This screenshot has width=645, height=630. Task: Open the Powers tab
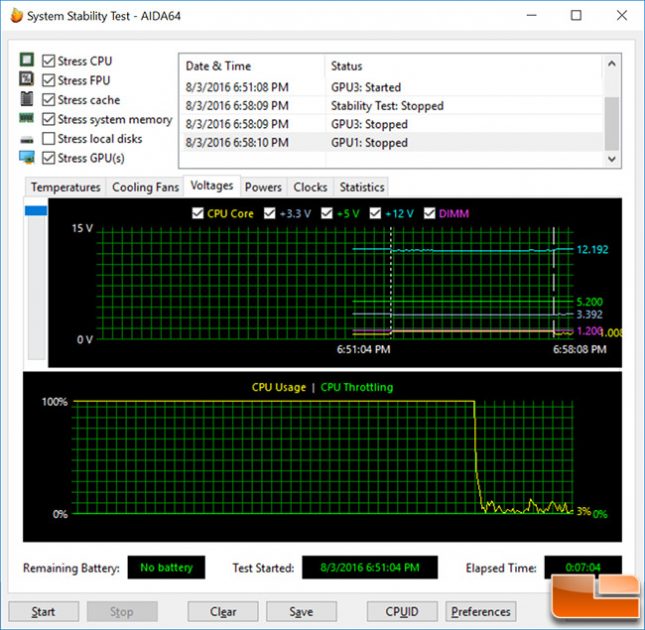[x=263, y=187]
